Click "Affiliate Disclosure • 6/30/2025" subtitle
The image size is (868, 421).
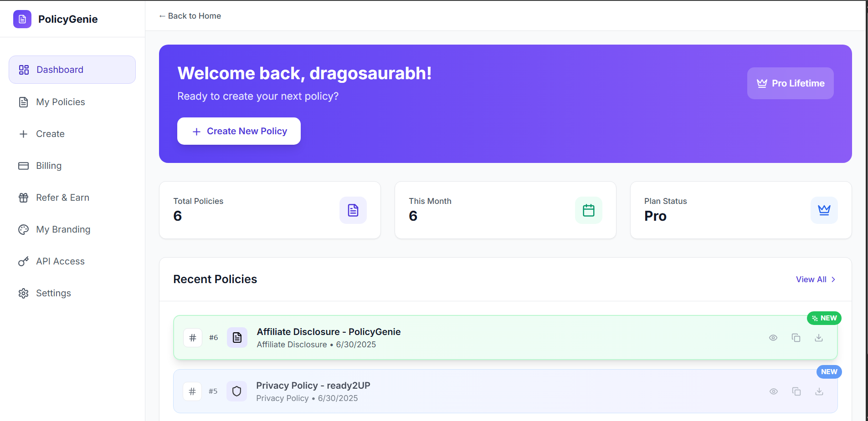pos(316,345)
